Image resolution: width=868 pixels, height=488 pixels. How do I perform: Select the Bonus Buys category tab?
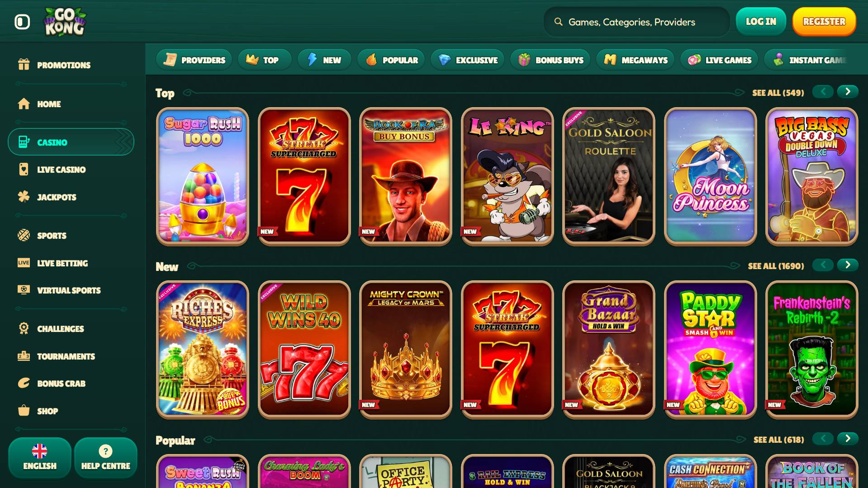pos(550,60)
